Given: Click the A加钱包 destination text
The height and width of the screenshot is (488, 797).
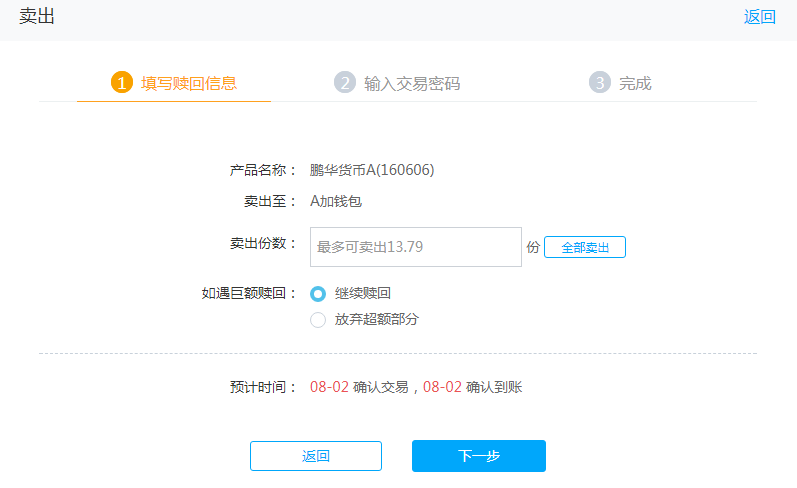Looking at the screenshot, I should click(x=335, y=201).
